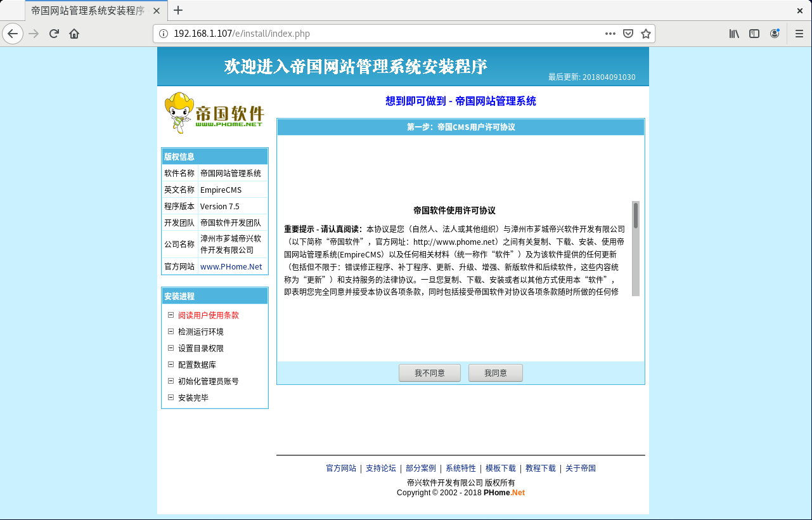Open the browser Home page icon
812x520 pixels.
click(x=74, y=34)
